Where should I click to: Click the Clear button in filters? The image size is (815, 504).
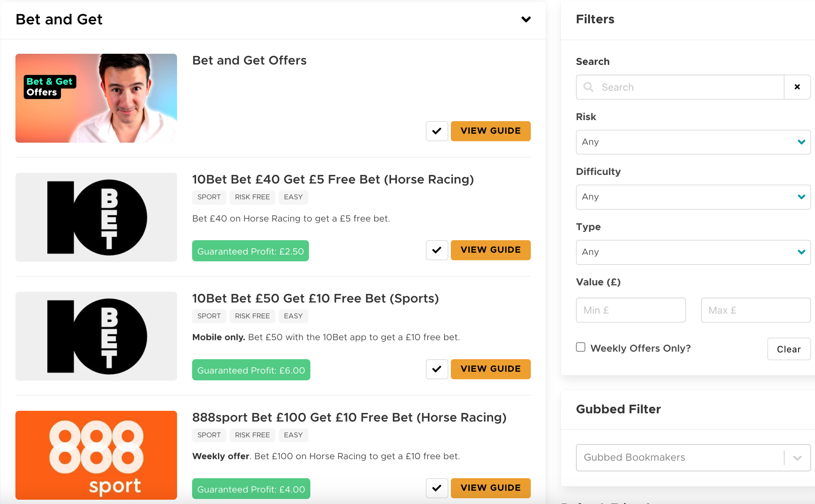pyautogui.click(x=788, y=348)
